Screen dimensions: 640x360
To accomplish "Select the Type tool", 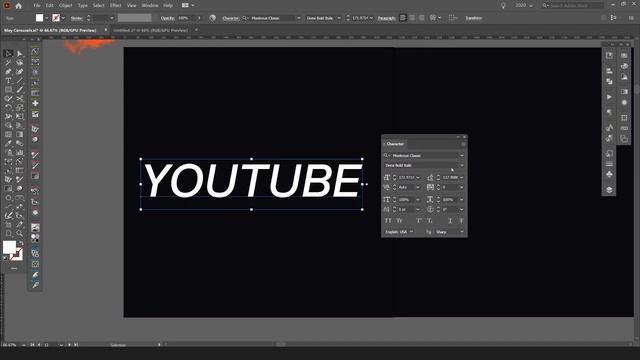I will [x=8, y=81].
